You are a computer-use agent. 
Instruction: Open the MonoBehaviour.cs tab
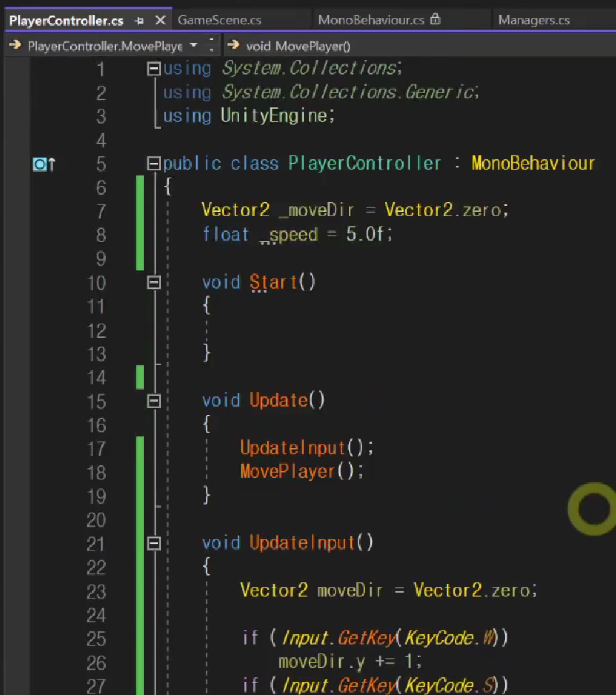371,20
